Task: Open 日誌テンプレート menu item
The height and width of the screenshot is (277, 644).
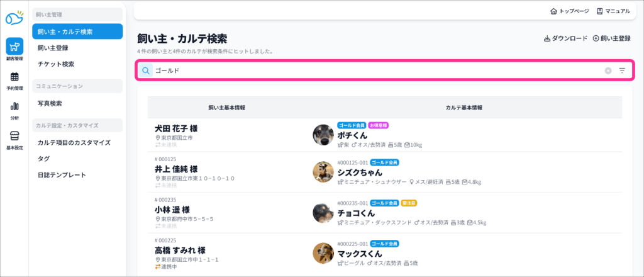Action: (x=62, y=175)
